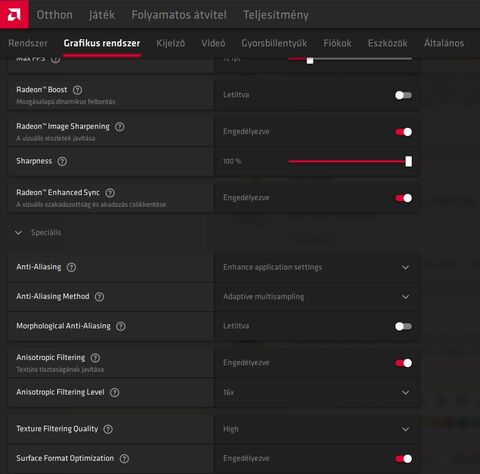Open help for Anisotropic Filtering Level
This screenshot has width=480, height=474.
click(115, 392)
